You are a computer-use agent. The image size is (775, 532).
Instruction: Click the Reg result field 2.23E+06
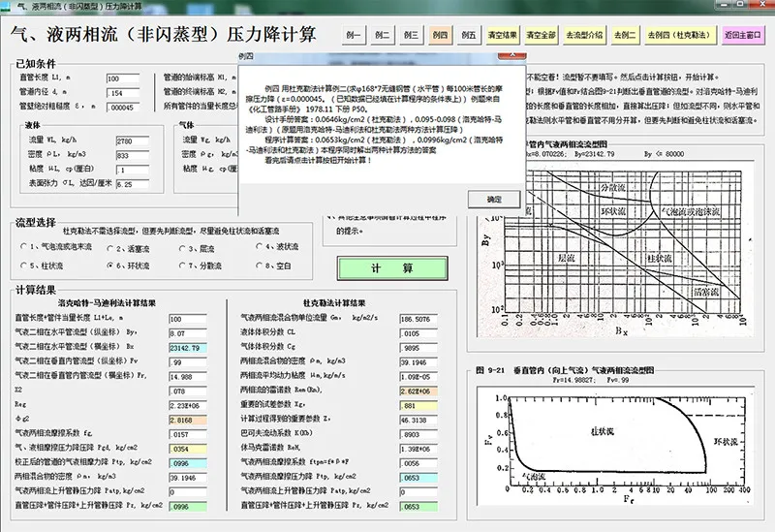point(188,406)
